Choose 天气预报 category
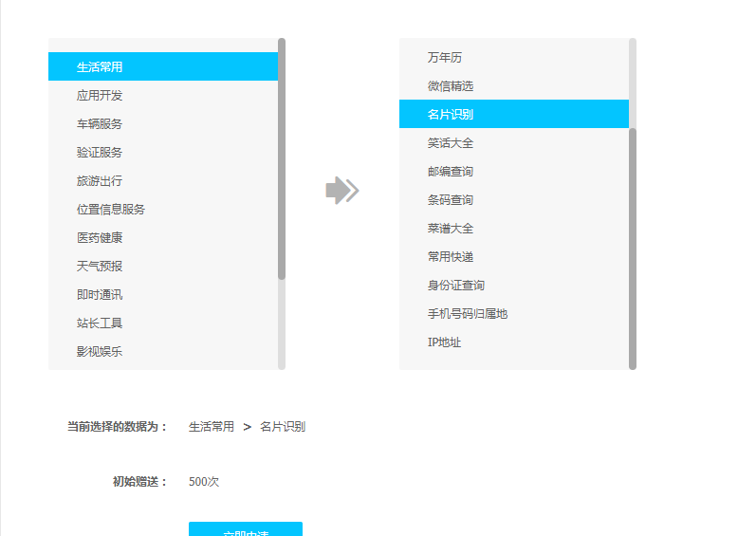 click(100, 267)
